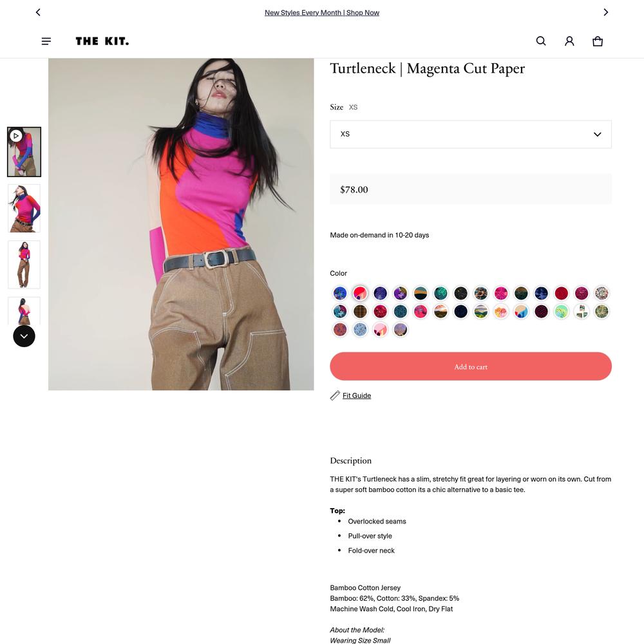Go to previous announcement with left arrow

[38, 12]
